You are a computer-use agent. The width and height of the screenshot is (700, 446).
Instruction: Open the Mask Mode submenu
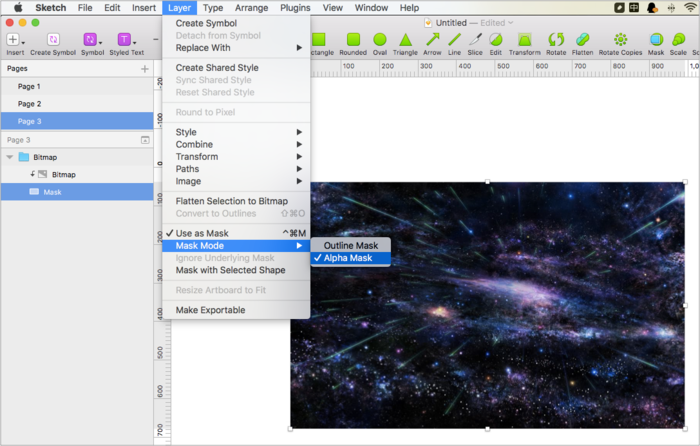pos(236,246)
